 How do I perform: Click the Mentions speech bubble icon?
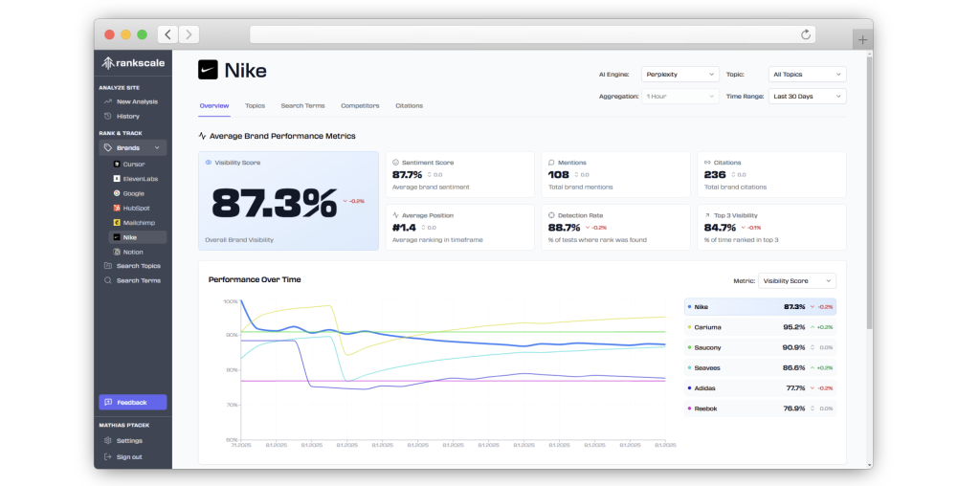point(551,163)
